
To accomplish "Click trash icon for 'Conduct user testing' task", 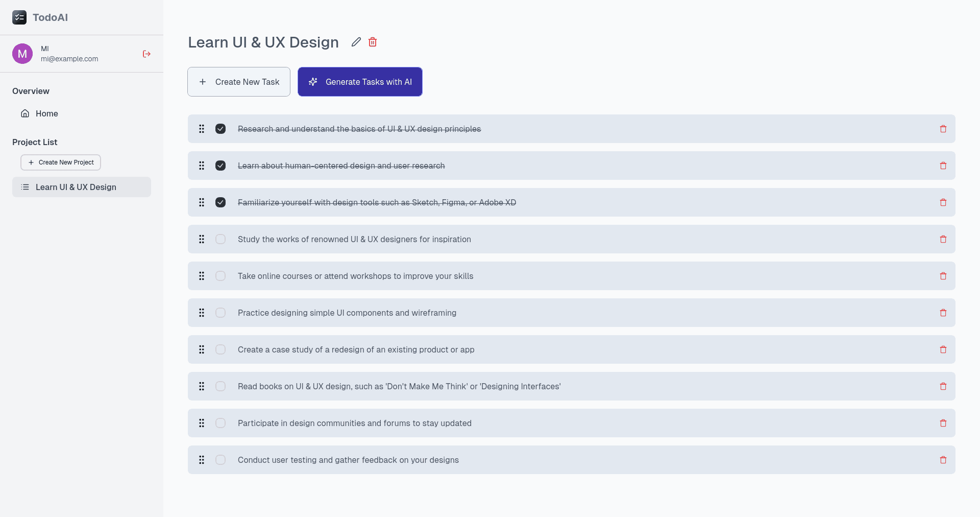I will pos(943,460).
